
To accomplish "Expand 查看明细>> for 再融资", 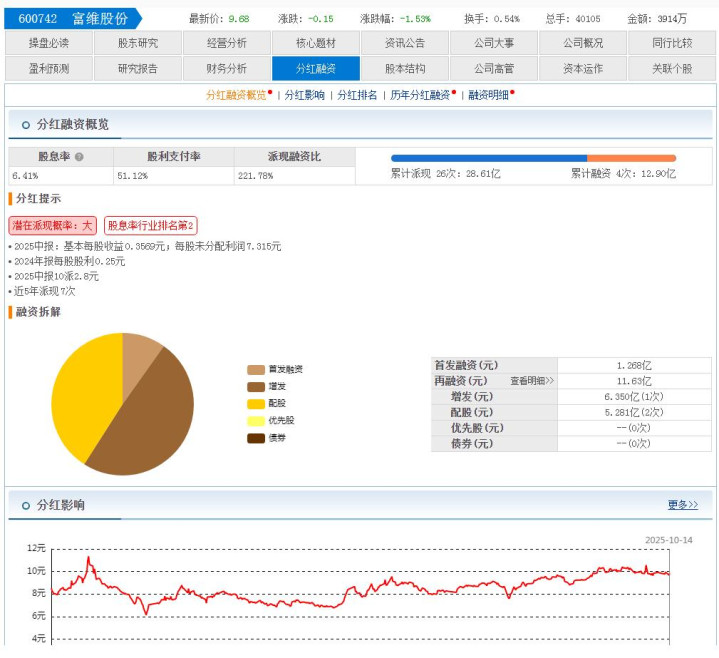I will coord(532,381).
